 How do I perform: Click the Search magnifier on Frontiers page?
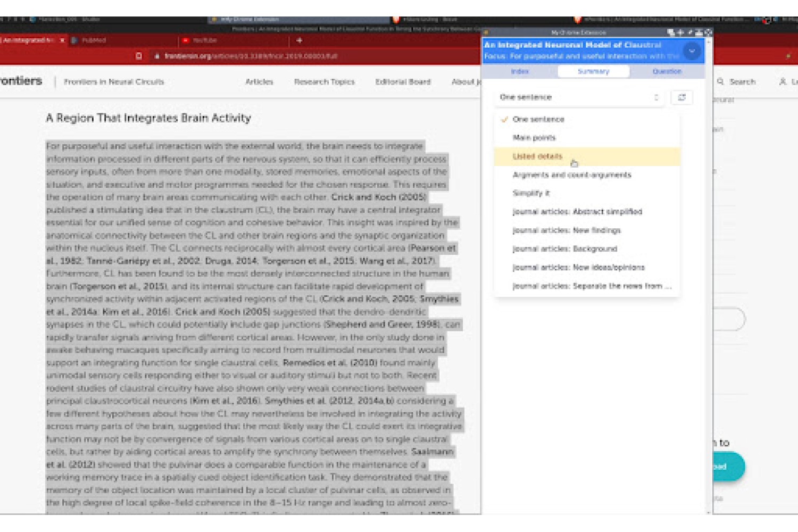coord(720,82)
